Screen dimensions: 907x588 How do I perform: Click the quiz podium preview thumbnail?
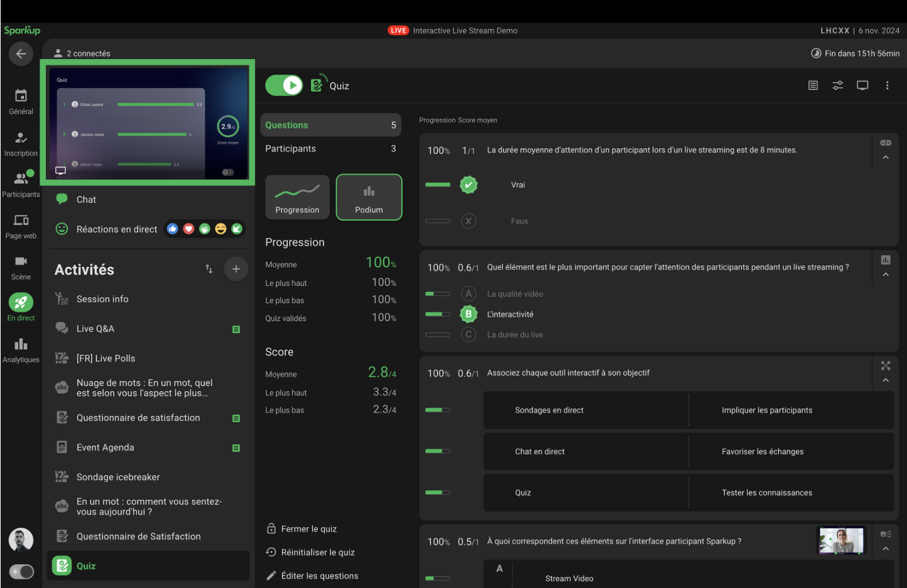click(148, 123)
